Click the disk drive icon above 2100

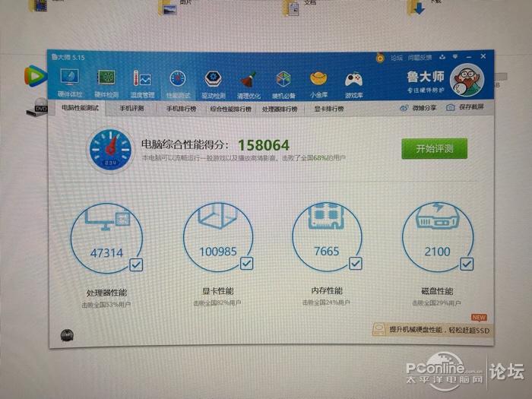(x=437, y=216)
